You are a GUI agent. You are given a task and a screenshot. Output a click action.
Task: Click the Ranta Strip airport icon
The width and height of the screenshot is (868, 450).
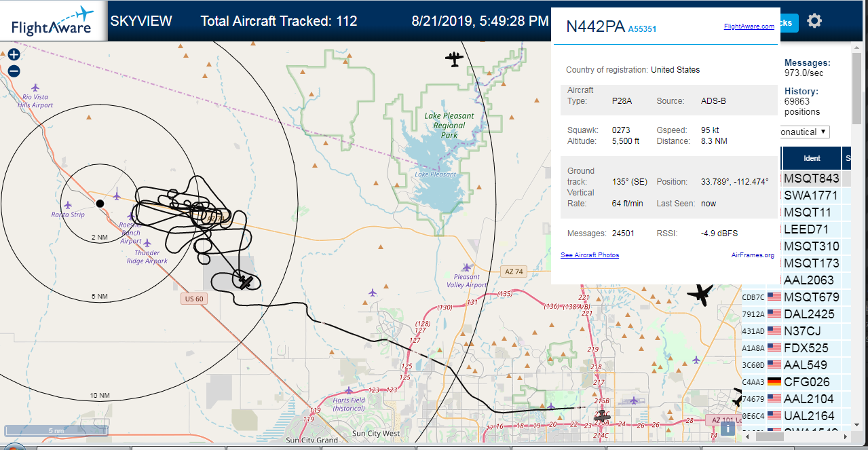[67, 204]
